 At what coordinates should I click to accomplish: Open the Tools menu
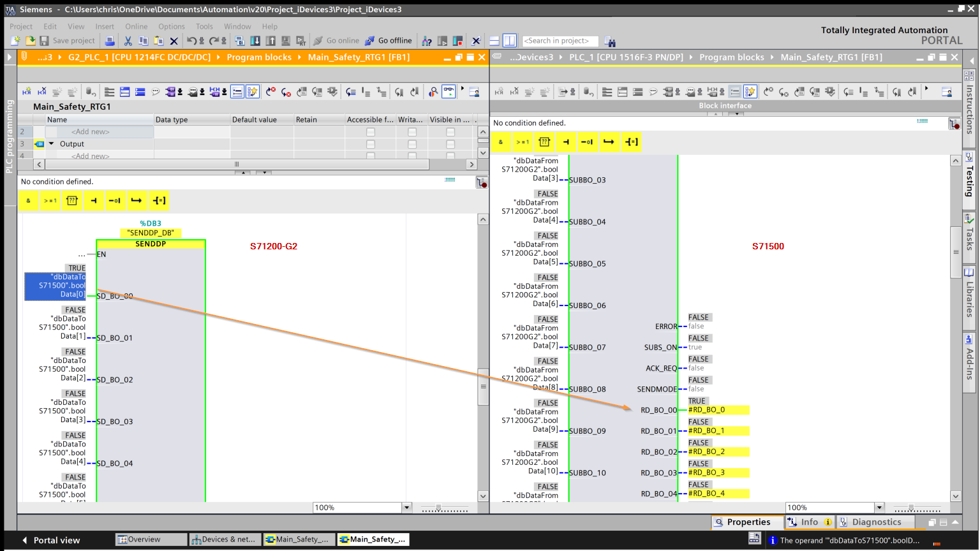[204, 27]
